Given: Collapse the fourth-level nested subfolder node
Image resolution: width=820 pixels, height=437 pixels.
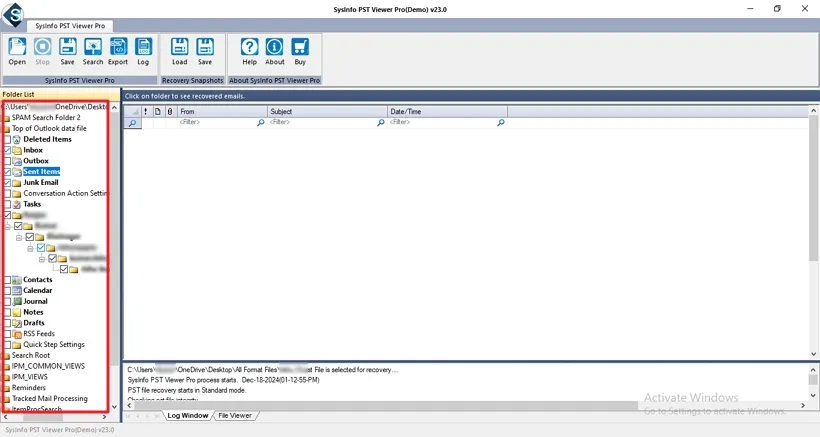Looking at the screenshot, I should 42,259.
